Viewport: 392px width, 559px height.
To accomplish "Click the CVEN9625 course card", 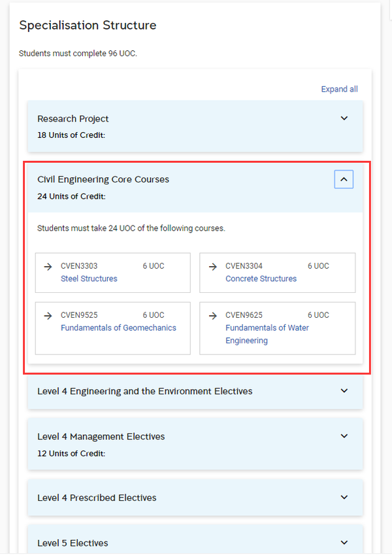I will [x=277, y=328].
